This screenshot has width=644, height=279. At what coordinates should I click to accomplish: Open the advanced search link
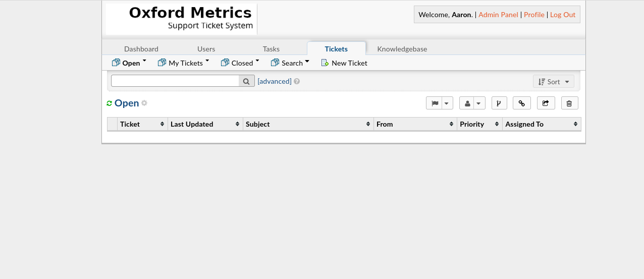275,81
